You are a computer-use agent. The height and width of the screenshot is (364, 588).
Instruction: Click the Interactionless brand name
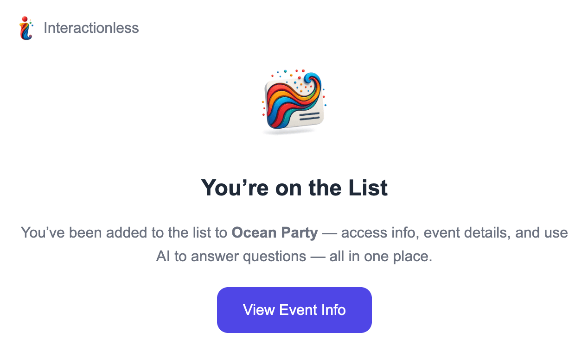(91, 28)
